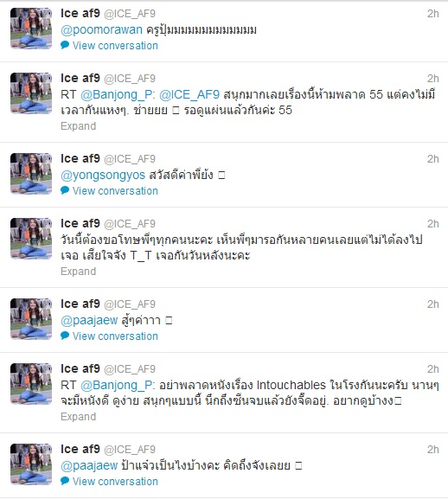Open the @Banjong_P link in the Intouchables retweet
448x499 pixels.
117,385
